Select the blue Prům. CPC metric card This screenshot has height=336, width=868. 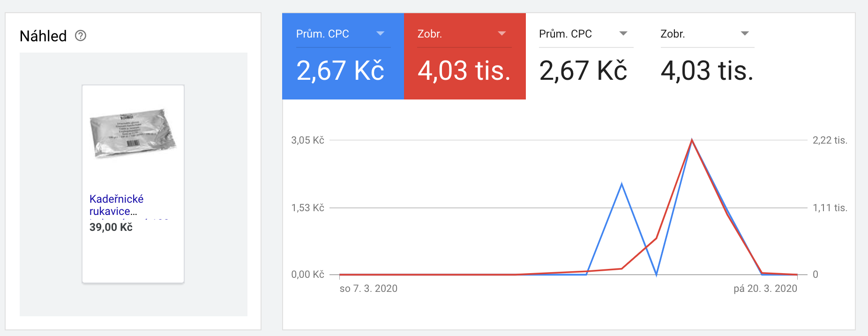(x=343, y=56)
